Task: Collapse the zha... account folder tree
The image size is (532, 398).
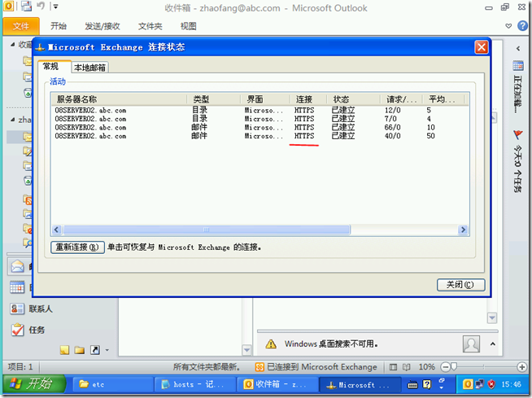Action: 12,120
